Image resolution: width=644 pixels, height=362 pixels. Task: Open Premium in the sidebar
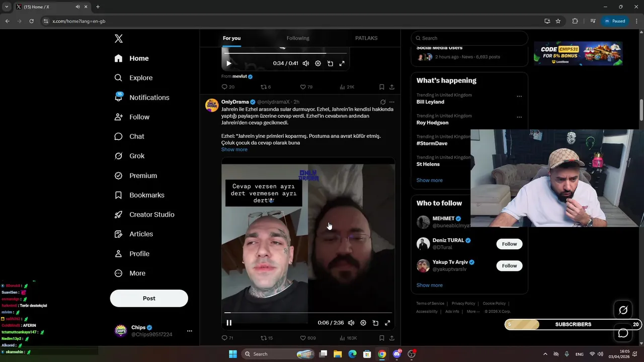pyautogui.click(x=136, y=175)
